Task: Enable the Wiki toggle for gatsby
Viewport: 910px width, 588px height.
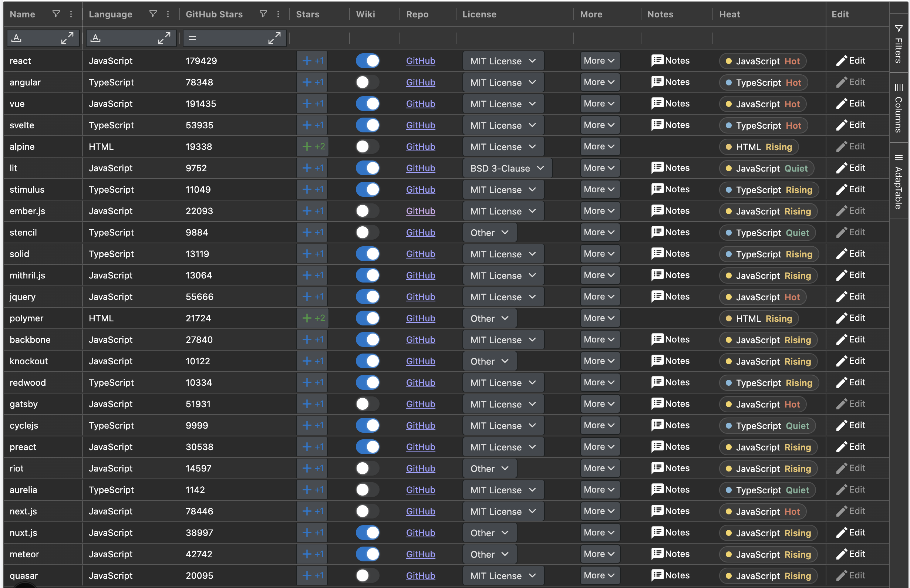Action: (367, 404)
